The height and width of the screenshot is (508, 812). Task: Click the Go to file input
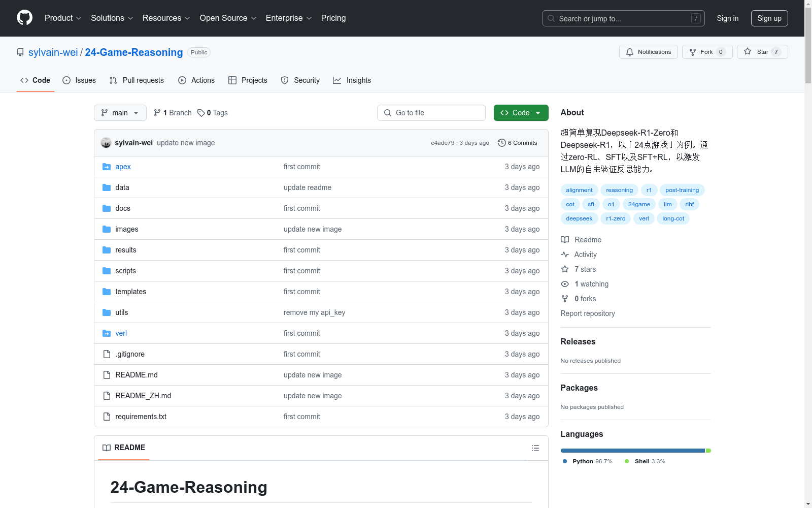coord(431,113)
